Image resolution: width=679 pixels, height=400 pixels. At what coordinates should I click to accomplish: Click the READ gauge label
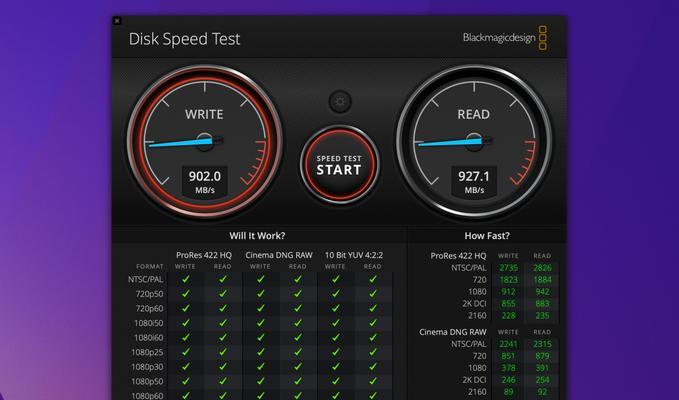pyautogui.click(x=474, y=114)
